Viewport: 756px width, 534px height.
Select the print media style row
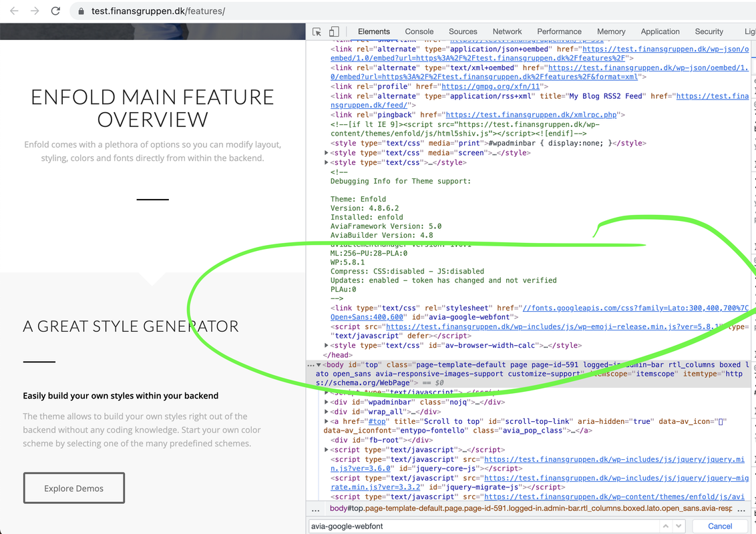pos(488,143)
